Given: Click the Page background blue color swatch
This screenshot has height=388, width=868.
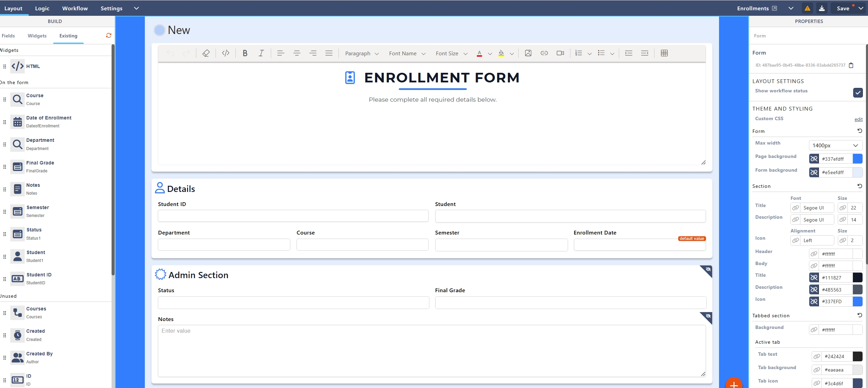Looking at the screenshot, I should [857, 159].
